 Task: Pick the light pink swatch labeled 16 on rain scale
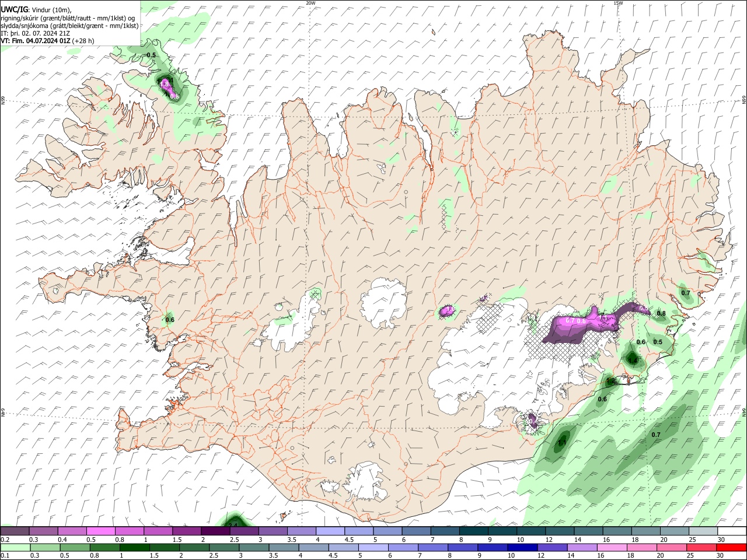612,547
